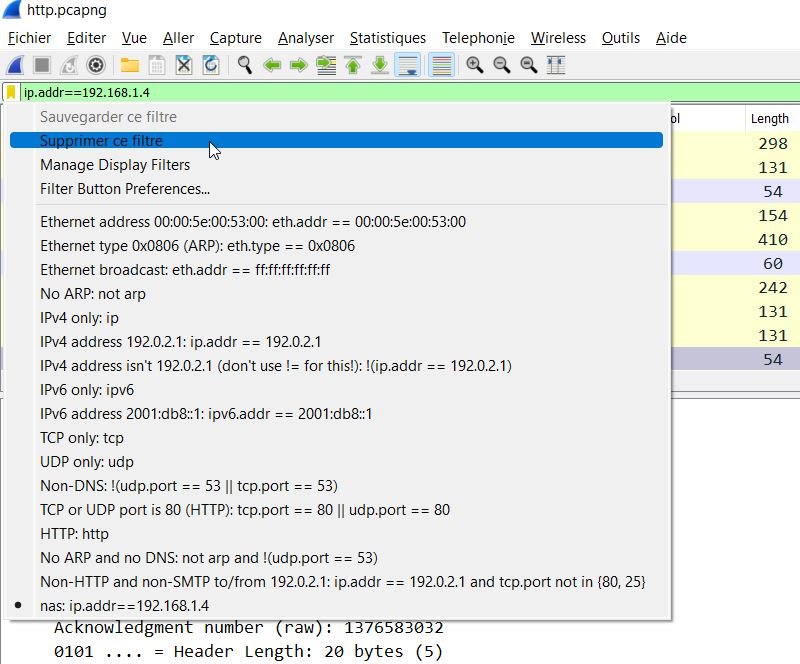The image size is (800, 664).
Task: Open capture options gear icon
Action: click(96, 65)
